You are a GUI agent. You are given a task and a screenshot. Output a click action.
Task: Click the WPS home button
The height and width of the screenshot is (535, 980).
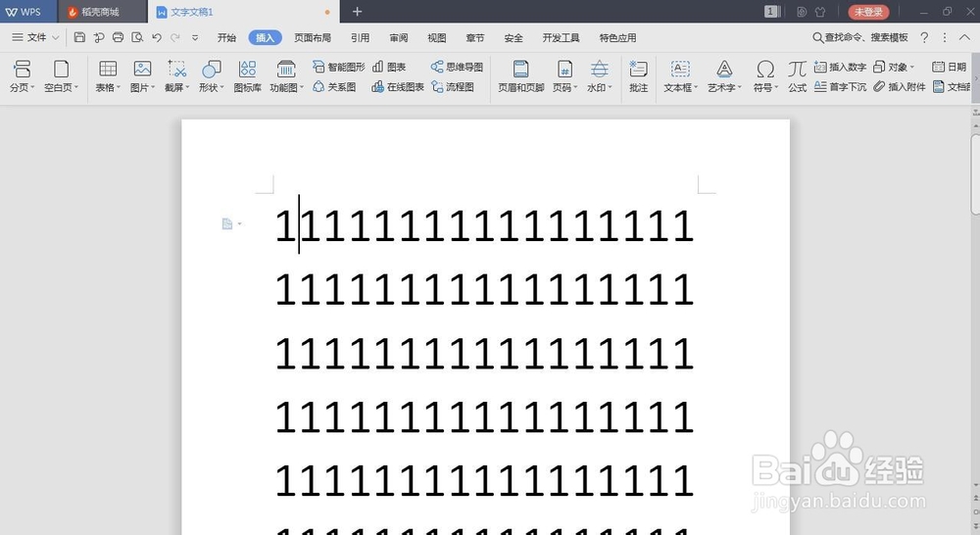pos(28,12)
